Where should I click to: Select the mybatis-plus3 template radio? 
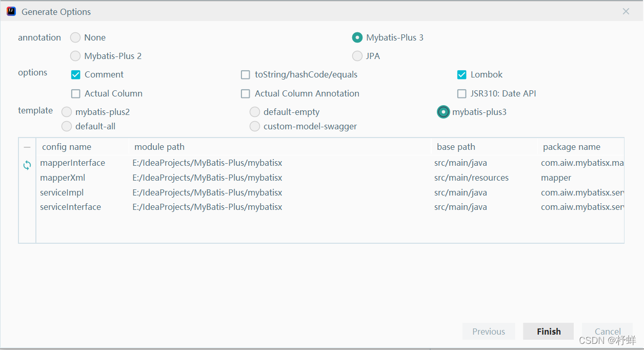tap(444, 112)
